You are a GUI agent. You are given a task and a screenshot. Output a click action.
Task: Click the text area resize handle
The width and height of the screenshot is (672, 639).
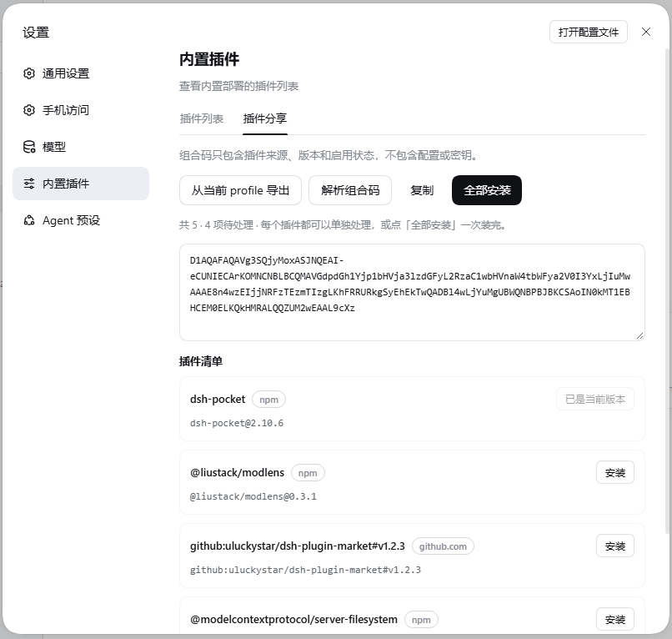point(639,336)
